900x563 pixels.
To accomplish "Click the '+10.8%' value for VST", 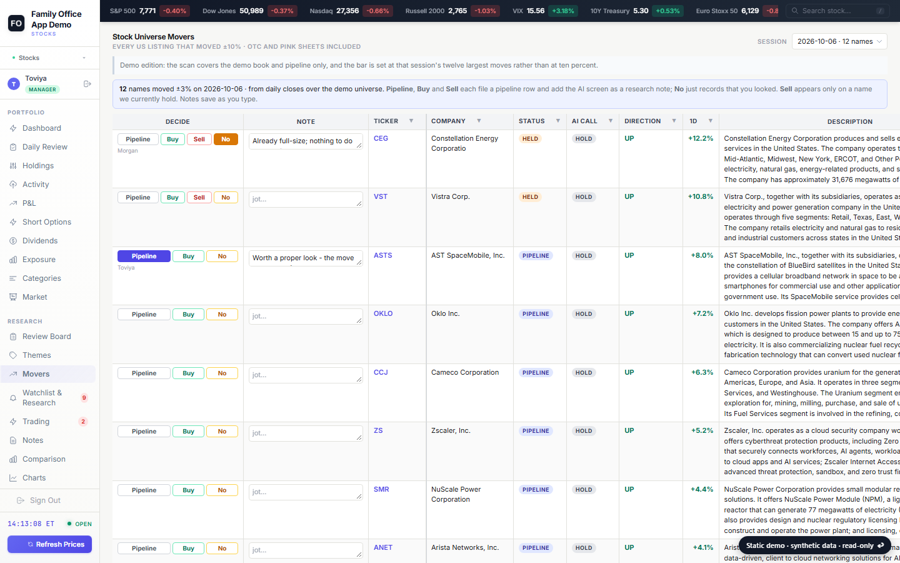I will point(700,197).
